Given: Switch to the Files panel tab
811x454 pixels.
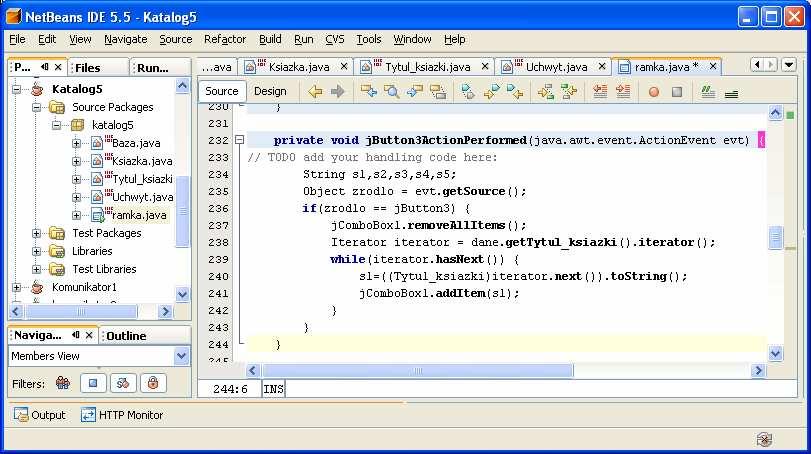Looking at the screenshot, I should coord(88,68).
